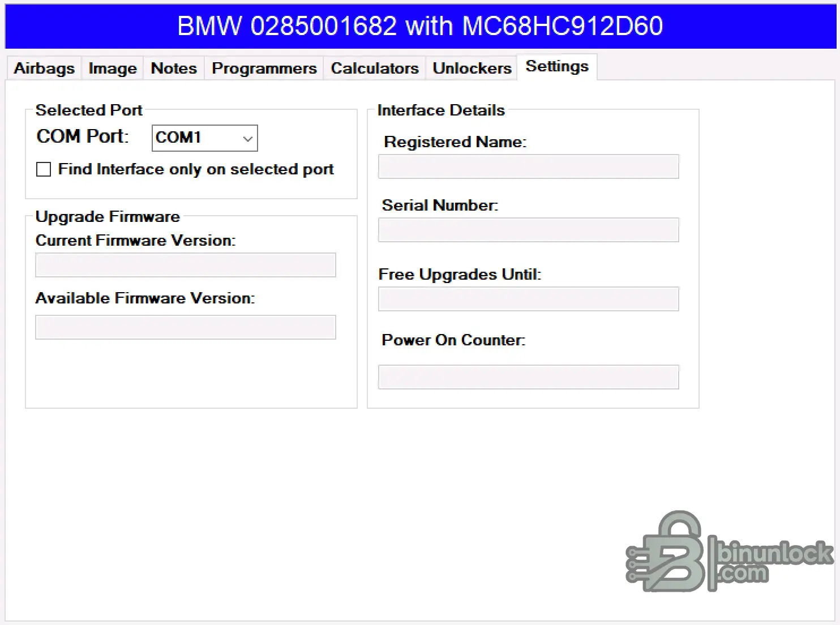Click the 'Free Upgrades Until:' label
The width and height of the screenshot is (840, 625).
click(x=460, y=275)
